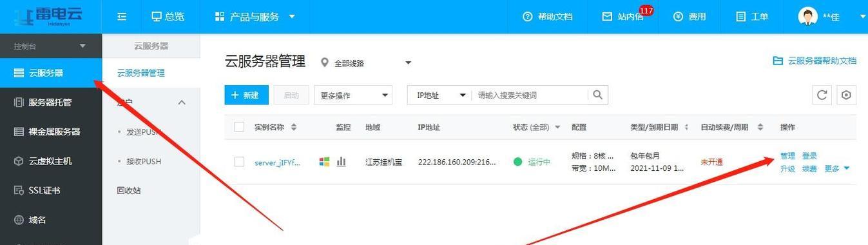Open 接收PUSH submenu item

click(143, 161)
